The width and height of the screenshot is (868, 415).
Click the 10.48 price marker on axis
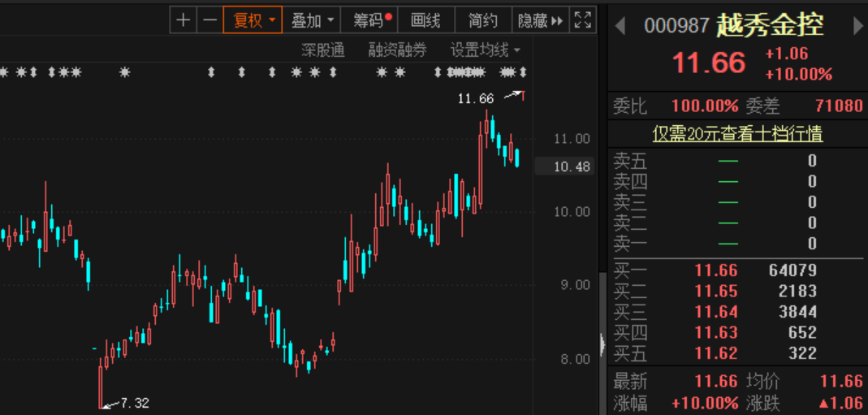point(571,166)
